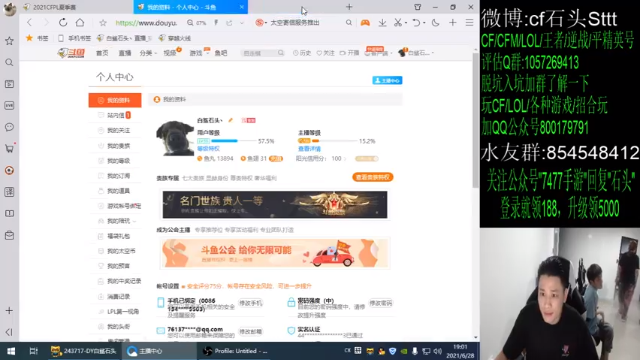Click user level progress bar 57.5%
The height and width of the screenshot is (360, 640).
pos(233,141)
